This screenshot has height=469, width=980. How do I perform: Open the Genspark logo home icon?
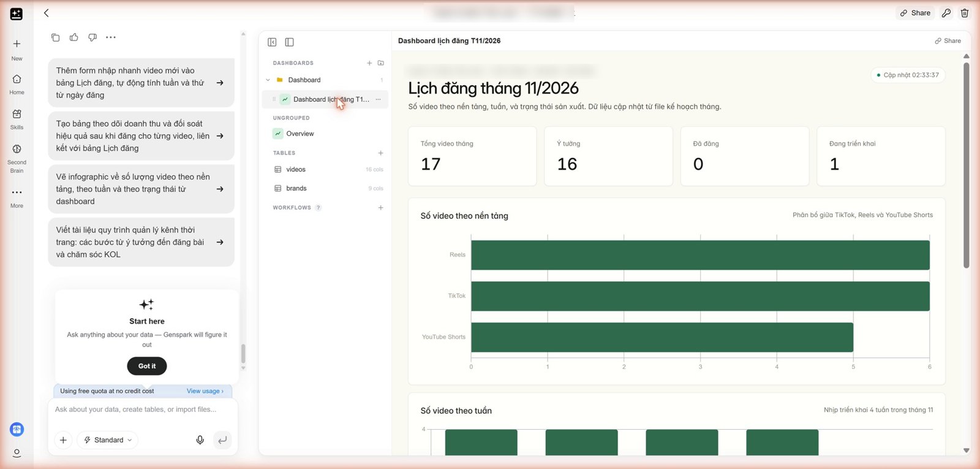point(17,13)
